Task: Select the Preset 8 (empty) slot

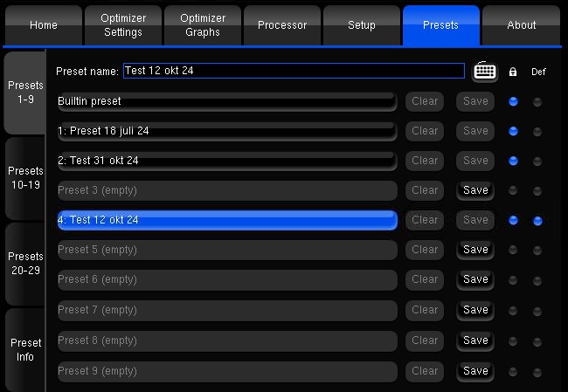Action: coord(227,340)
